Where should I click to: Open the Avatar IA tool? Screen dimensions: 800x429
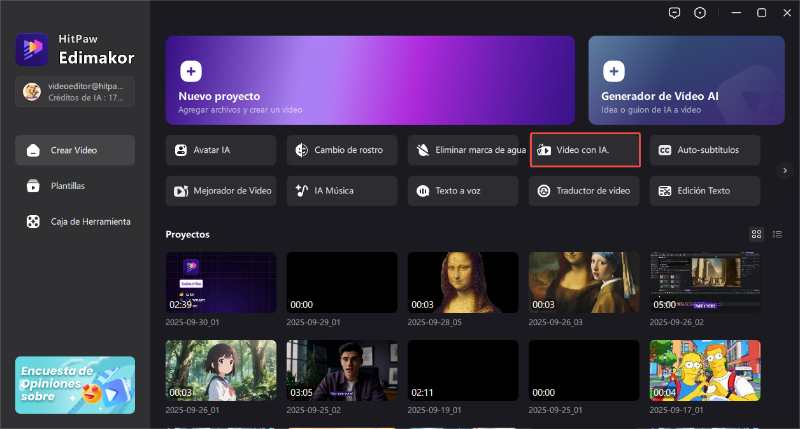click(x=221, y=150)
